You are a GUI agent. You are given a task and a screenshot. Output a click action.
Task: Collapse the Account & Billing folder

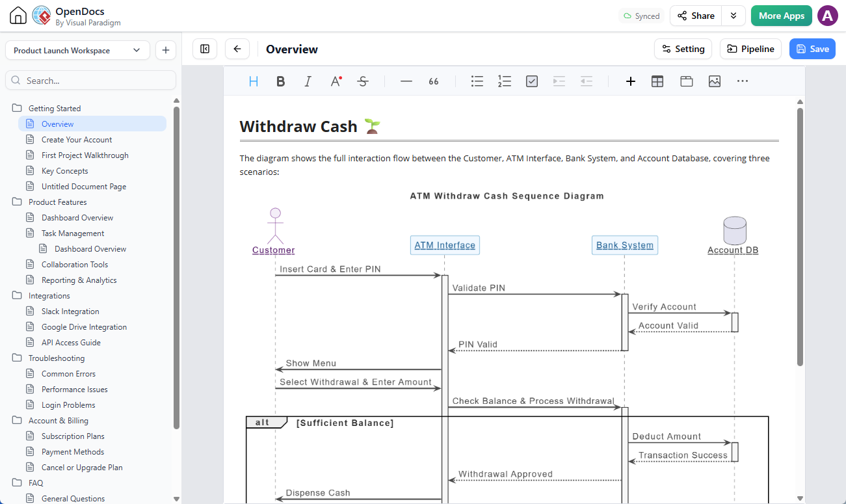[x=17, y=420]
